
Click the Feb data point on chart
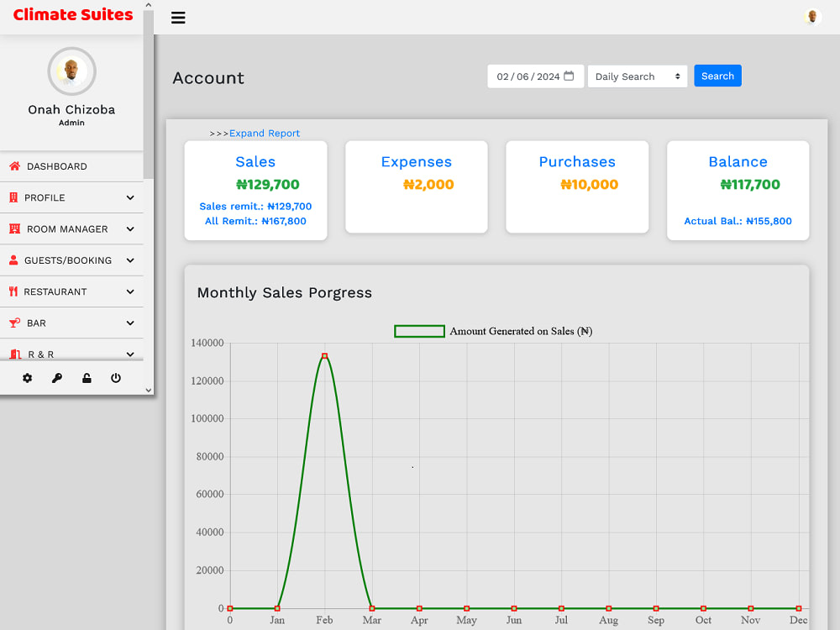point(324,355)
